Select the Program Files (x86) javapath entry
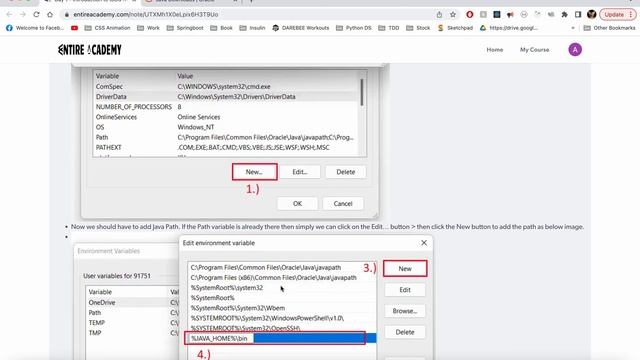Image resolution: width=640 pixels, height=360 pixels. point(282,278)
